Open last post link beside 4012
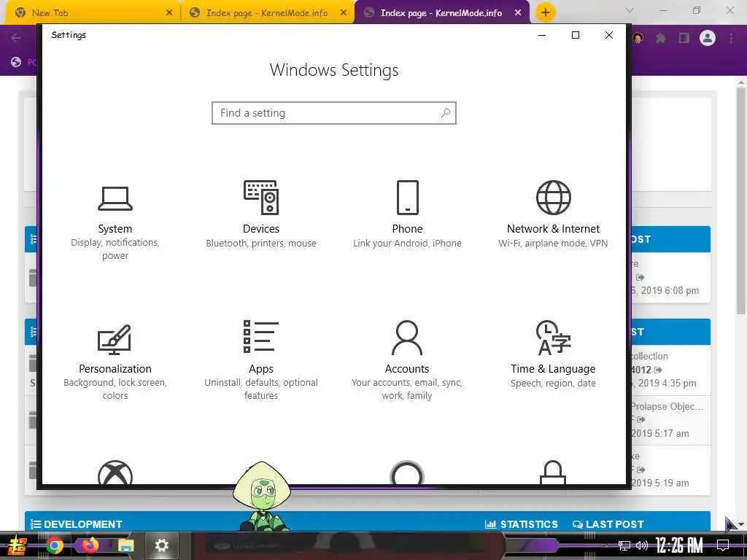The image size is (747, 560). [659, 370]
